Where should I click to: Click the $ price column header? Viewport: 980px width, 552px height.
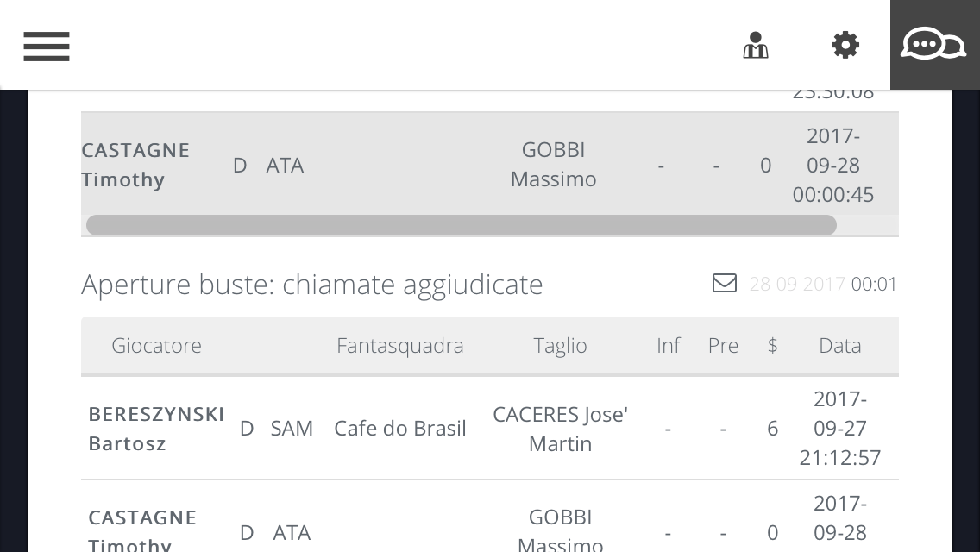[x=772, y=345]
